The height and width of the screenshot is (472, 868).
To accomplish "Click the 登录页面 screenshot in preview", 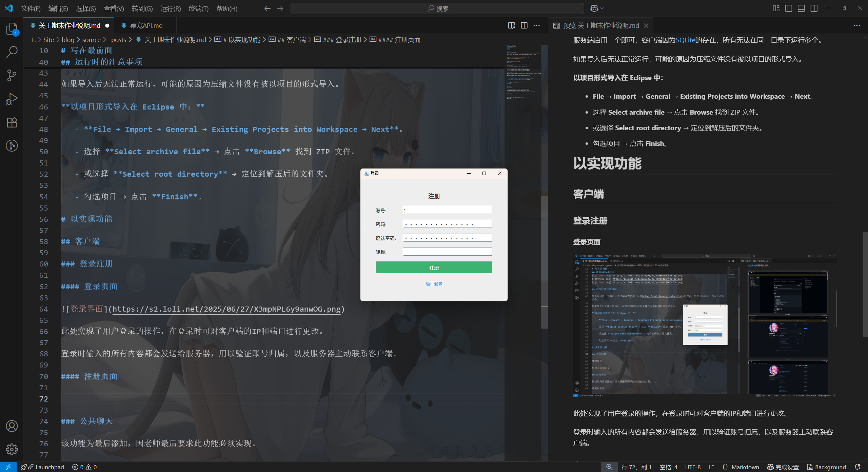I will pyautogui.click(x=705, y=325).
